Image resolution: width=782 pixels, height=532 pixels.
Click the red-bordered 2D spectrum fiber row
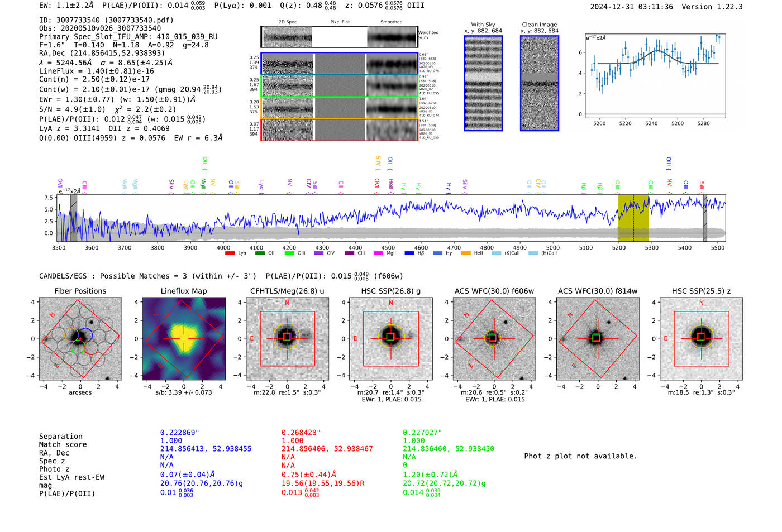point(340,130)
